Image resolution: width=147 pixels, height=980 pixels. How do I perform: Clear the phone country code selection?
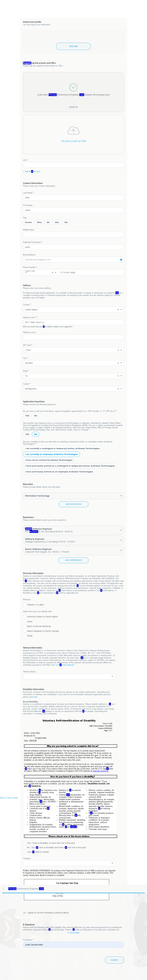[x=52, y=272]
